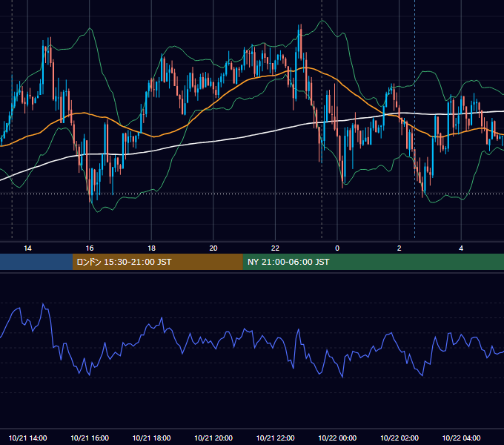Click the ロンドン 15:30-21:00 JST session bar
504x445 pixels.
157,262
